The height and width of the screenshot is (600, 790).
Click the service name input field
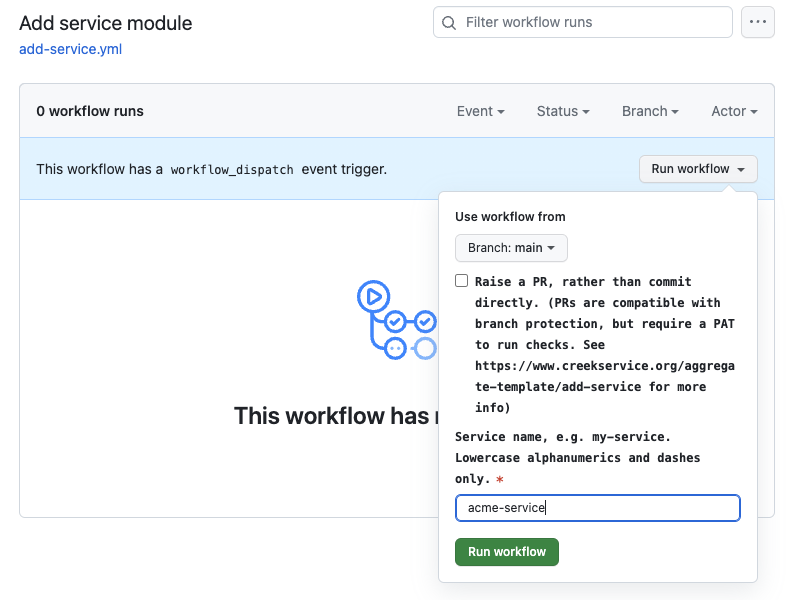pyautogui.click(x=598, y=508)
